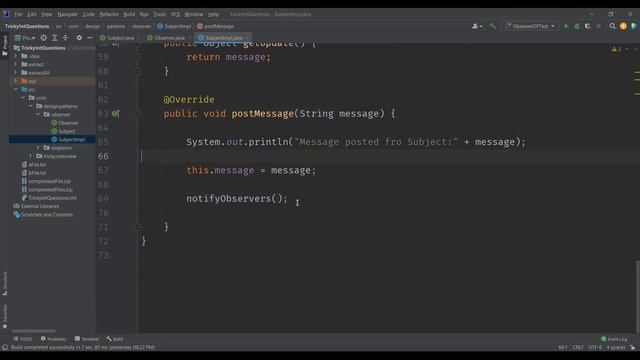Expand the extract folder
Image resolution: width=640 pixels, height=360 pixels.
16,64
